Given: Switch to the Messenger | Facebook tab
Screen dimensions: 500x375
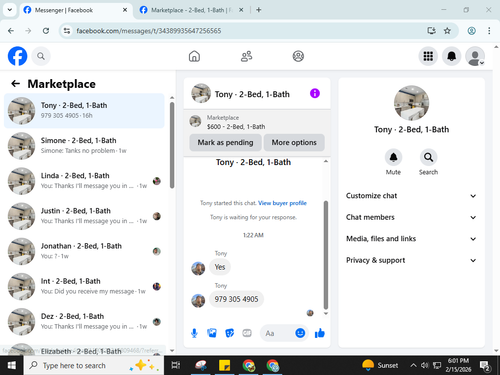Looking at the screenshot, I should (x=75, y=10).
